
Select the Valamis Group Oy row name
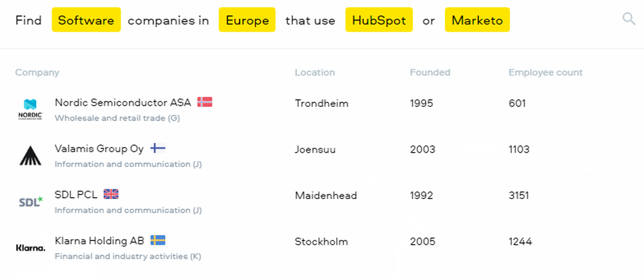pyautogui.click(x=99, y=149)
